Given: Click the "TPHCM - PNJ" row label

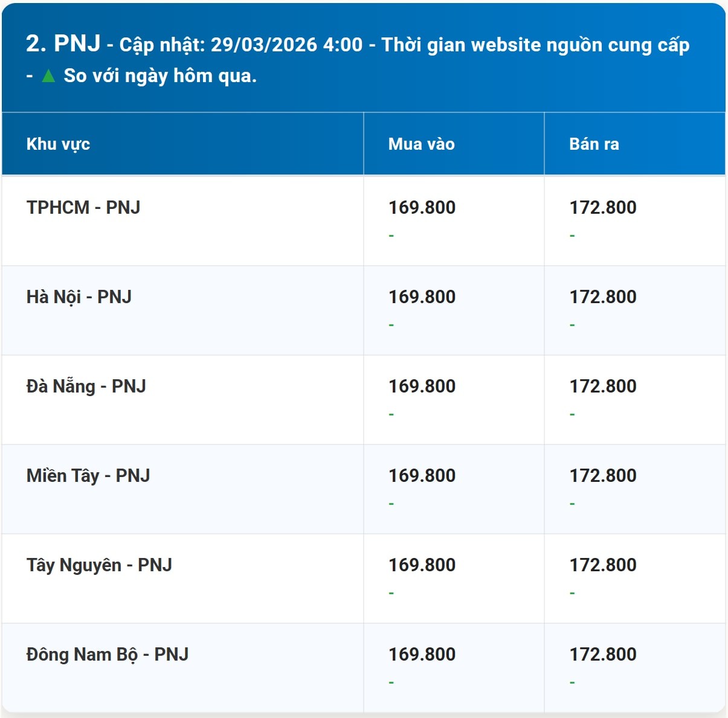Looking at the screenshot, I should [83, 207].
